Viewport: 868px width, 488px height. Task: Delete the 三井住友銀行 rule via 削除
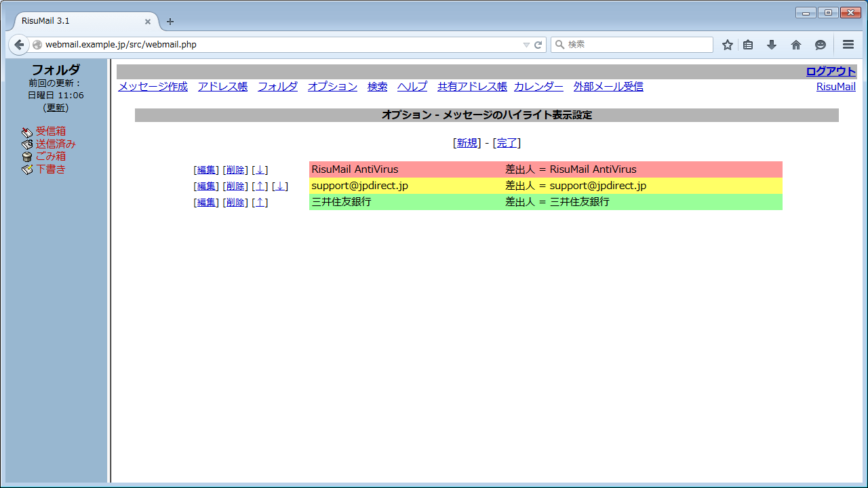point(235,203)
